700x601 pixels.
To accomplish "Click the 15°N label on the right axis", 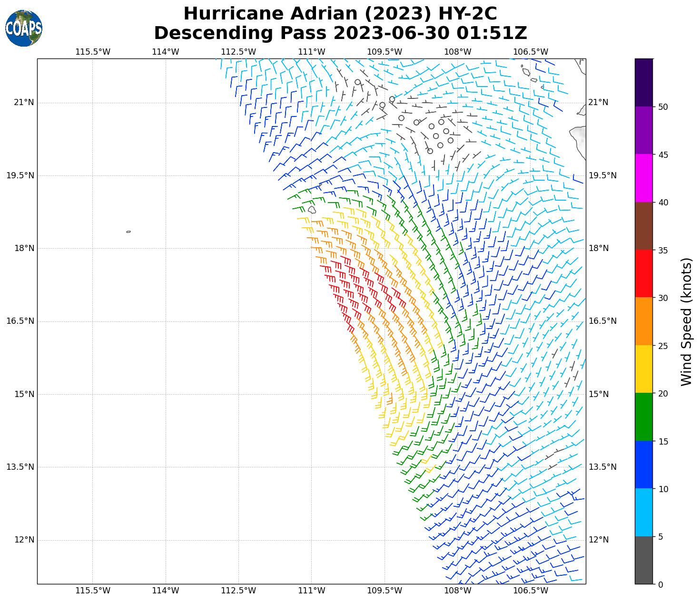I will tap(599, 394).
